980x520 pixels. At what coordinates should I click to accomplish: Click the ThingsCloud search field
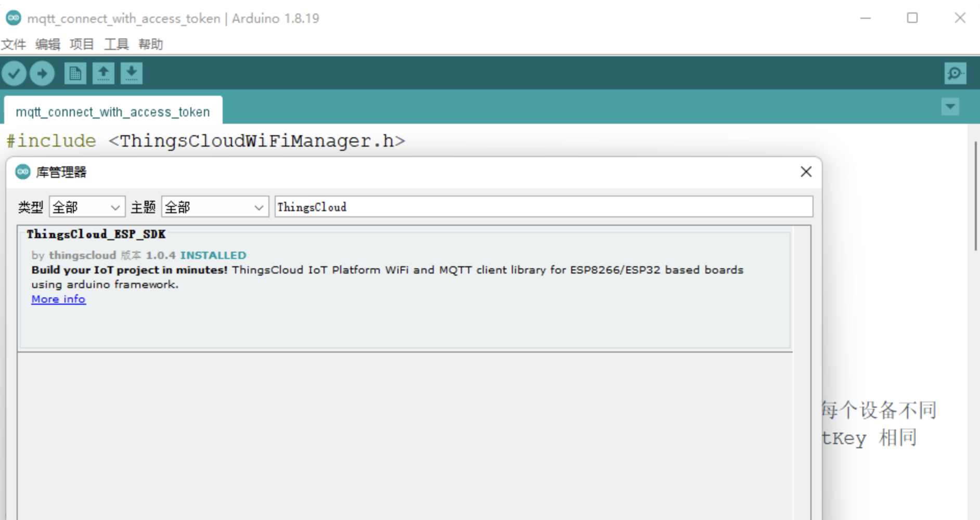[x=544, y=206]
